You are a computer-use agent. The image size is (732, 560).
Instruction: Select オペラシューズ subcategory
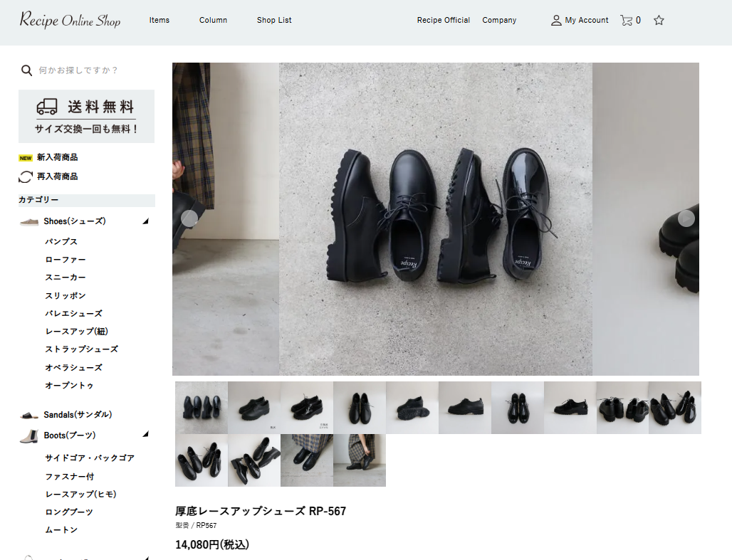click(x=73, y=367)
